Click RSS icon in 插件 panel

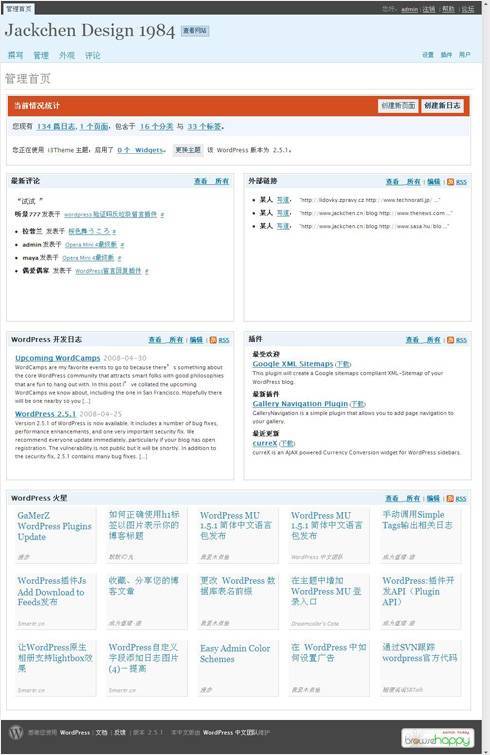pyautogui.click(x=451, y=340)
